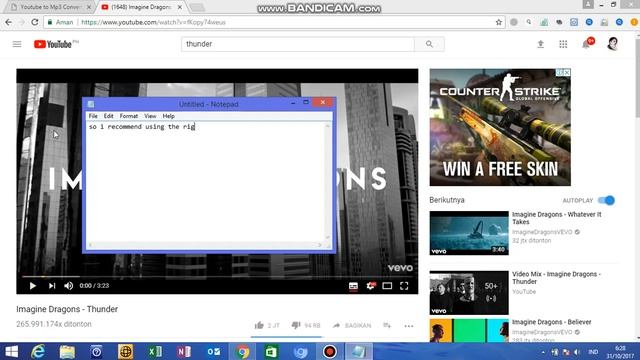Viewport: 640px width, 360px height.
Task: Open Notepad Help menu
Action: pos(168,116)
